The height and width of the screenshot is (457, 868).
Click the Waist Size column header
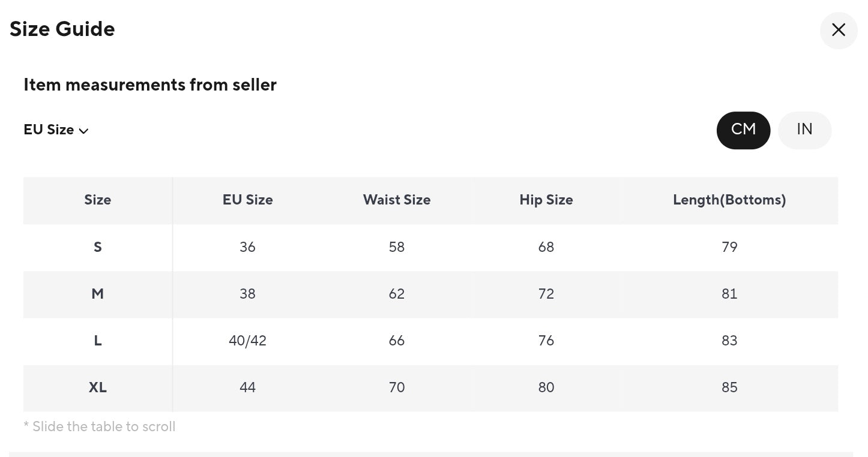[x=396, y=200]
